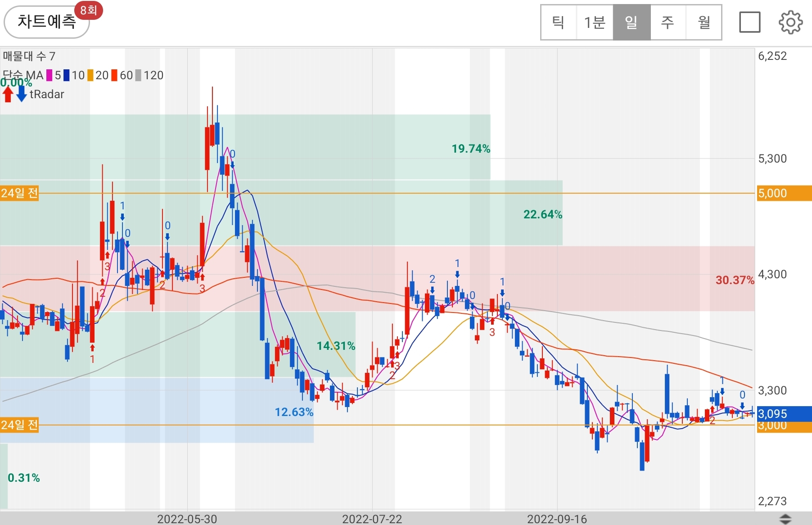
Task: Switch to the 주 weekly chart tab
Action: 668,22
